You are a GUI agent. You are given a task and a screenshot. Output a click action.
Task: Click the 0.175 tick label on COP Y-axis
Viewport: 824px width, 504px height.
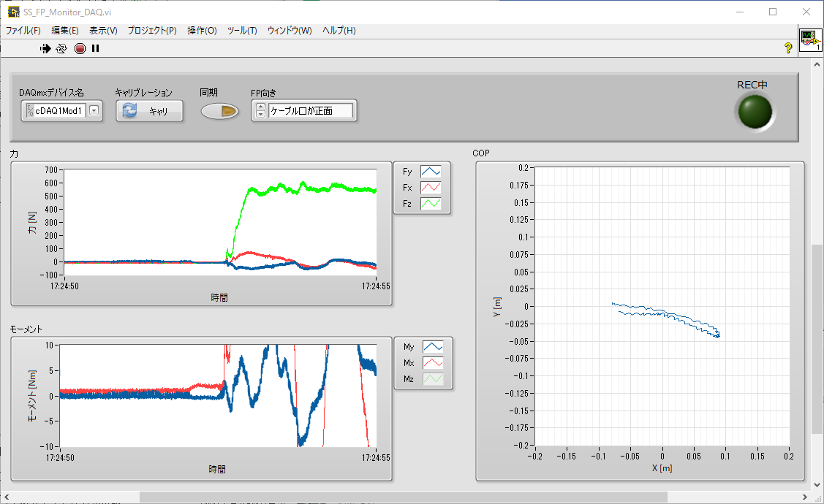pyautogui.click(x=518, y=186)
